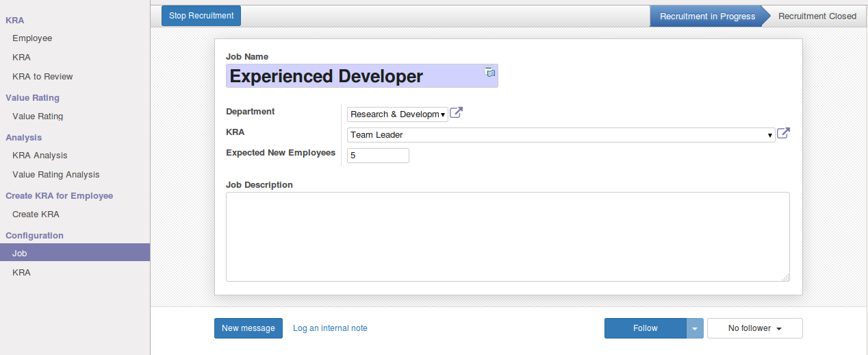This screenshot has height=355, width=868.
Task: Expand the Follow button dropdown arrow
Action: coord(695,328)
